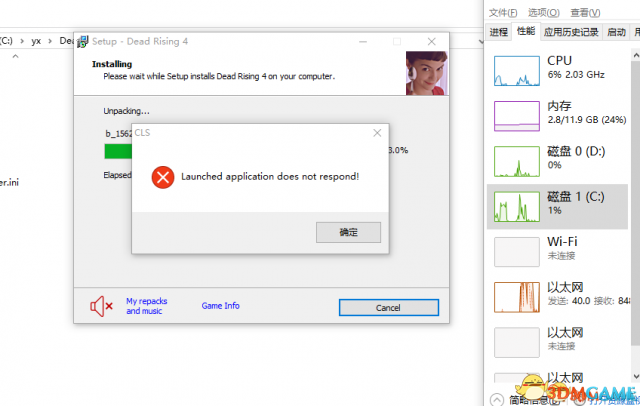The height and width of the screenshot is (406, 640).
Task: Open the 查看(V) menu in Task Manager
Action: click(x=585, y=13)
